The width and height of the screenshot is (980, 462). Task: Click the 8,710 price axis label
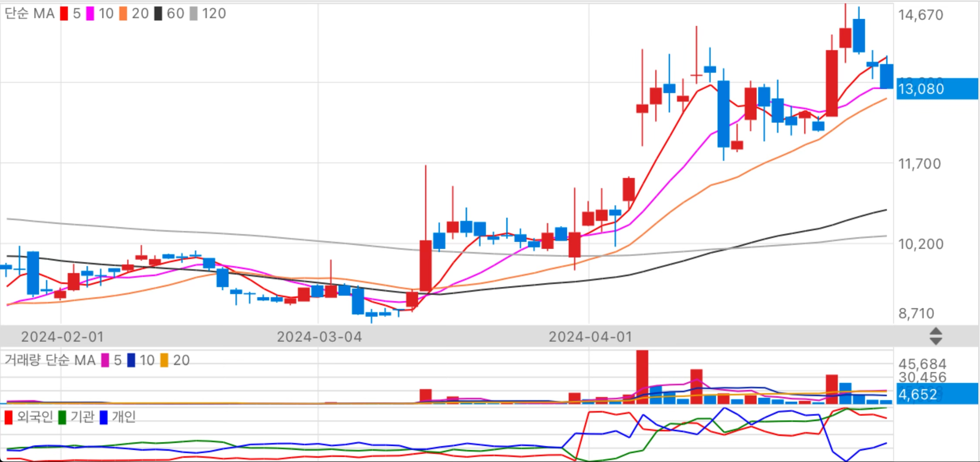916,313
